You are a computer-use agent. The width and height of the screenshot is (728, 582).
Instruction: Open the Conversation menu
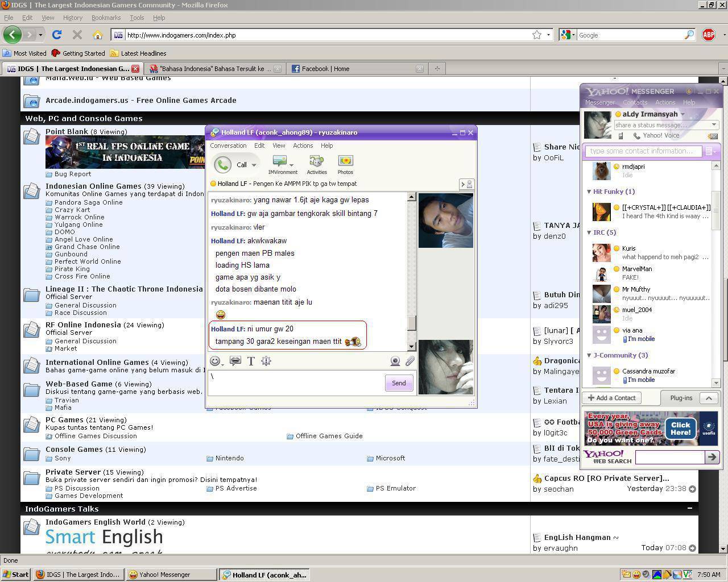228,145
